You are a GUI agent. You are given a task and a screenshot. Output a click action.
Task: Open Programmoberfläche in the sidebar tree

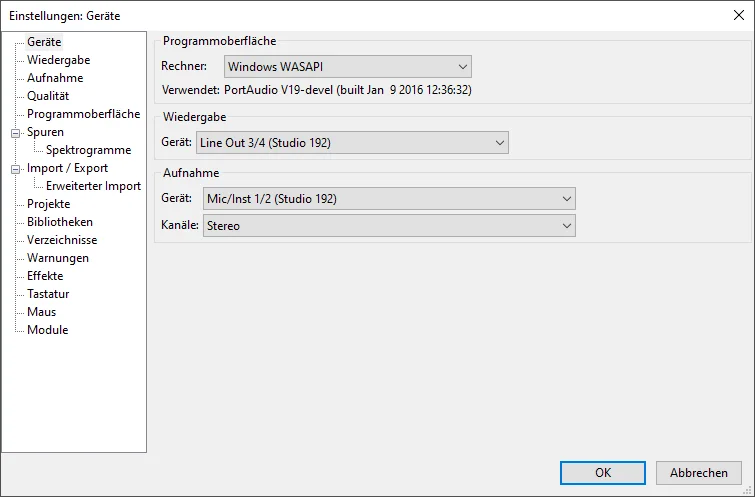pos(83,114)
